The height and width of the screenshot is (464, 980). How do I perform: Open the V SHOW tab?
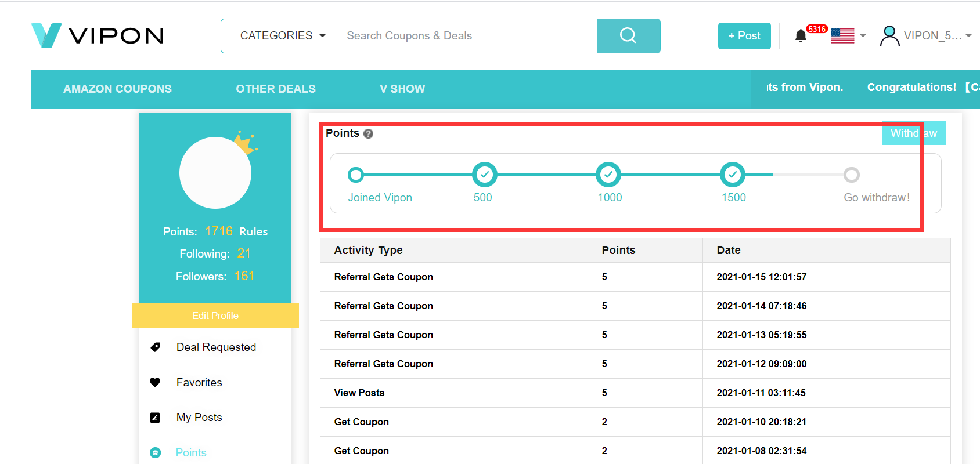[402, 89]
